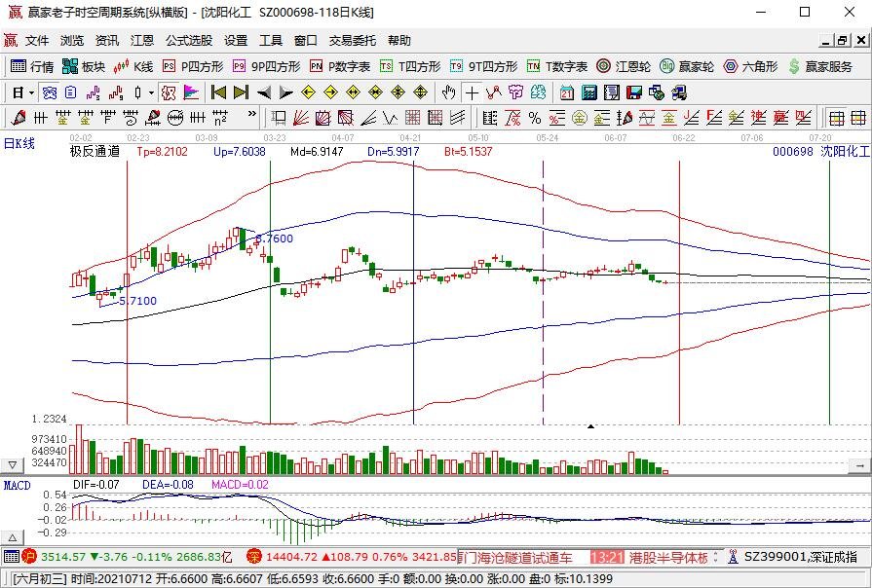Restore the inner chart window button

[843, 40]
